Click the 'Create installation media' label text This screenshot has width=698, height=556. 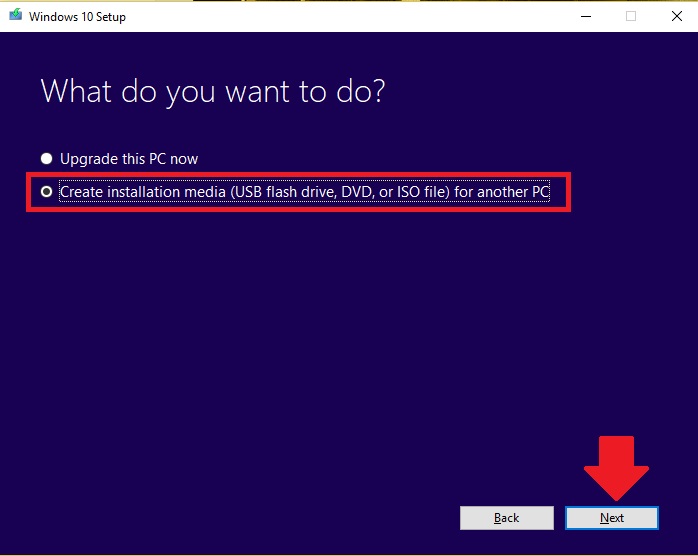304,192
